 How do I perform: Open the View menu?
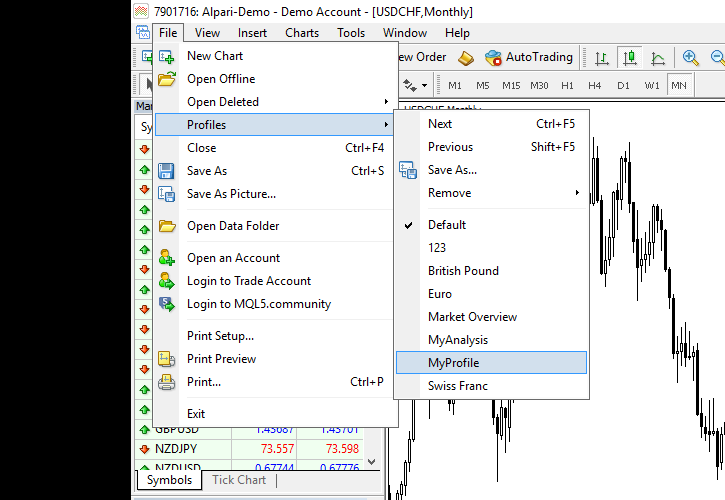[207, 33]
